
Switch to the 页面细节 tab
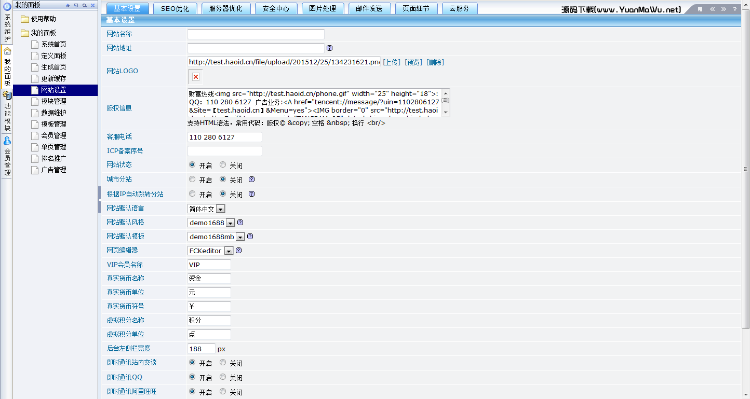tap(416, 9)
